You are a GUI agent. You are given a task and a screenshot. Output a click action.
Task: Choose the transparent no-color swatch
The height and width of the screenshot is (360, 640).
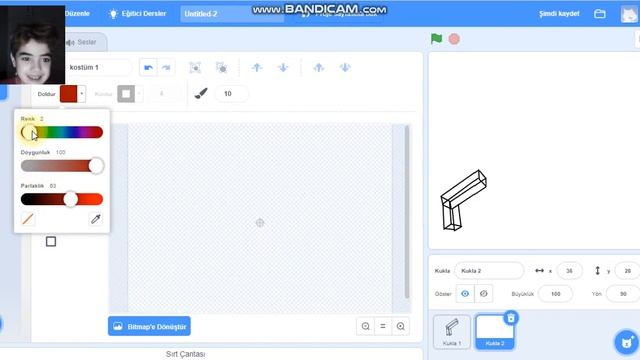28,219
